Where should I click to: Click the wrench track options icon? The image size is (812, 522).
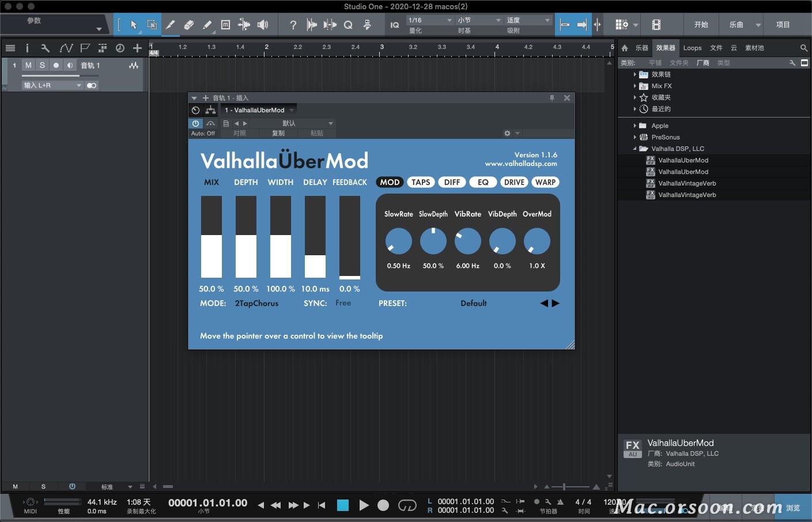point(46,48)
